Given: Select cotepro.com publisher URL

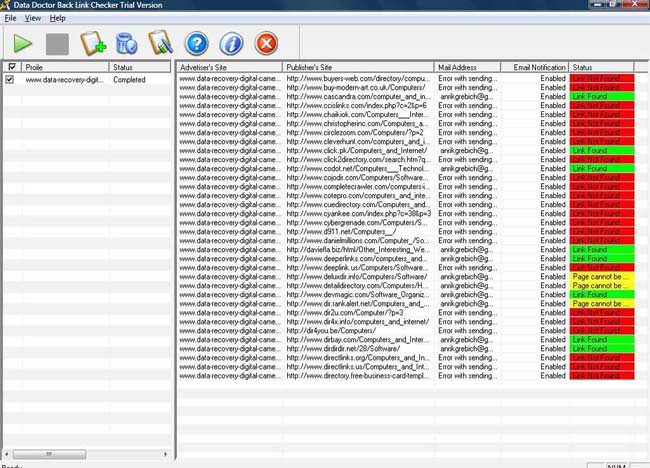Looking at the screenshot, I should (x=358, y=196).
